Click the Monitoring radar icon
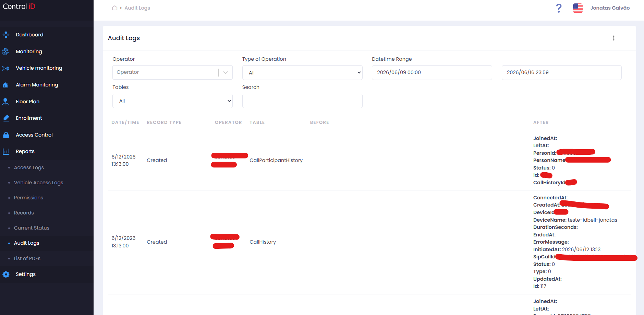The image size is (644, 315). (5, 51)
